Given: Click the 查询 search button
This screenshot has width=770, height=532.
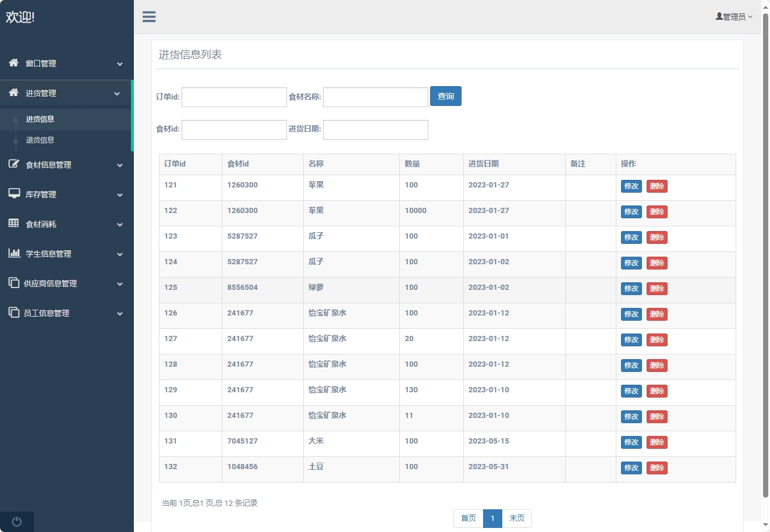Looking at the screenshot, I should 445,97.
